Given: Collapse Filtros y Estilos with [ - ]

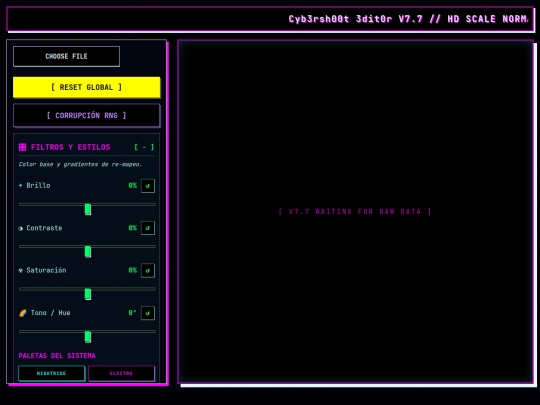Looking at the screenshot, I should (x=144, y=147).
